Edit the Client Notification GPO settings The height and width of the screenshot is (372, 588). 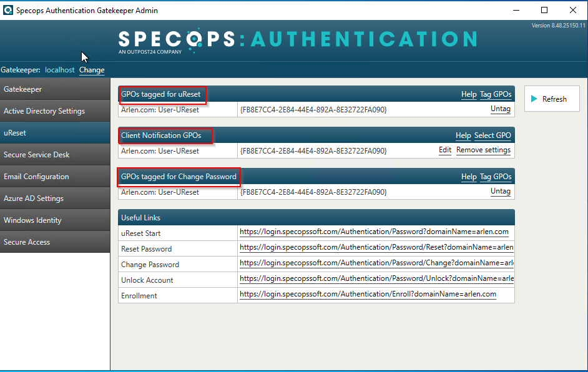445,150
